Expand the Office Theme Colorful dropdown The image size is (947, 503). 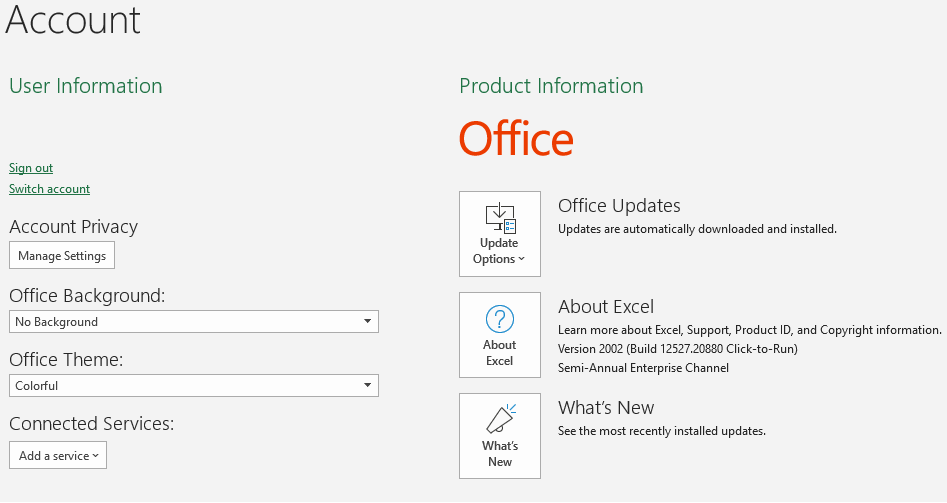tap(194, 386)
